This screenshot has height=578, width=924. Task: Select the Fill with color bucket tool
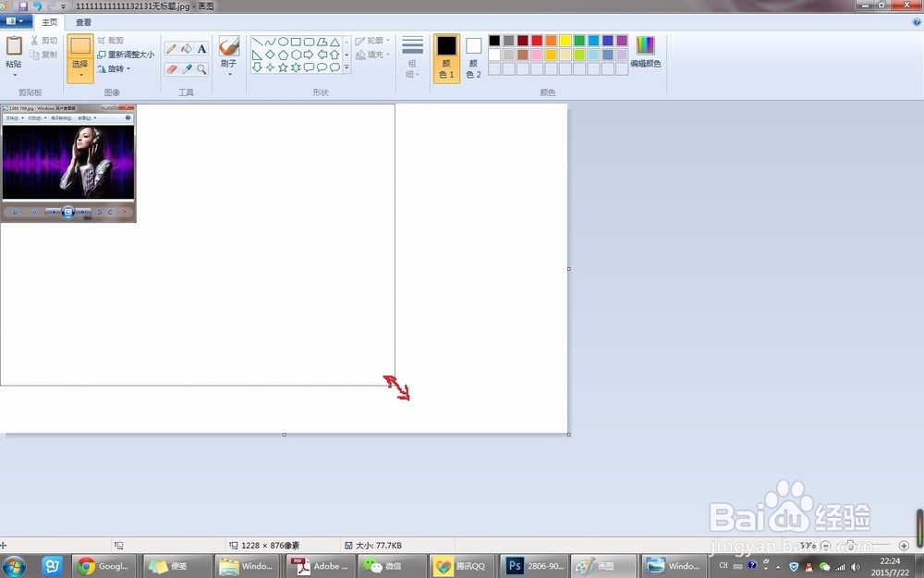pos(187,49)
